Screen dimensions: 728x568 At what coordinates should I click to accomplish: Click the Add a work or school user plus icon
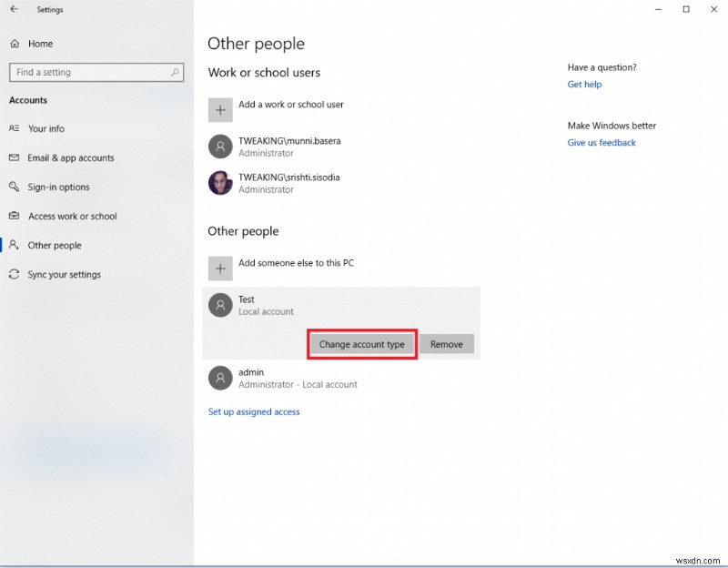[x=220, y=109]
